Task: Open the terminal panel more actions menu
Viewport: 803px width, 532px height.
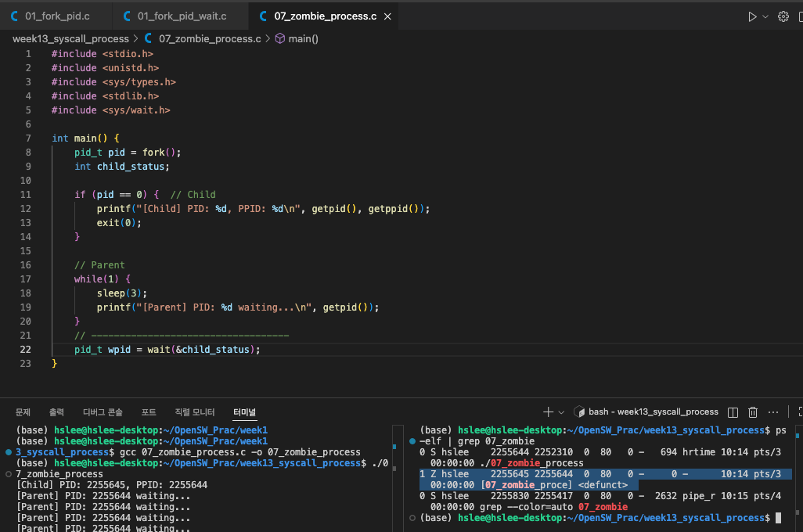Action: [x=773, y=412]
